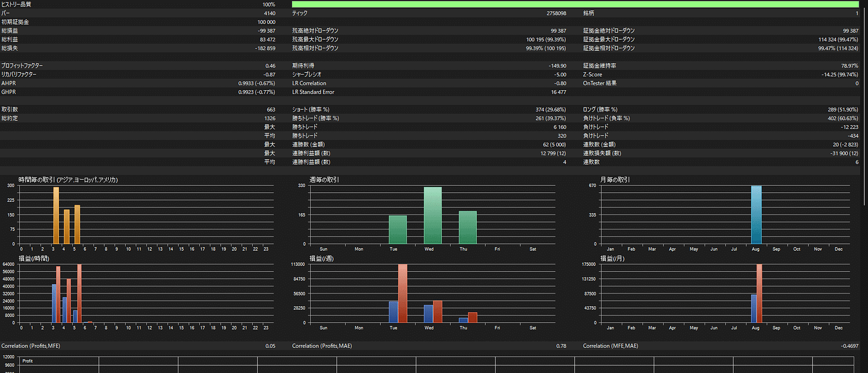Click the プロフィットファクター value 0.46
Screen dimensions: 868x373
270,66
